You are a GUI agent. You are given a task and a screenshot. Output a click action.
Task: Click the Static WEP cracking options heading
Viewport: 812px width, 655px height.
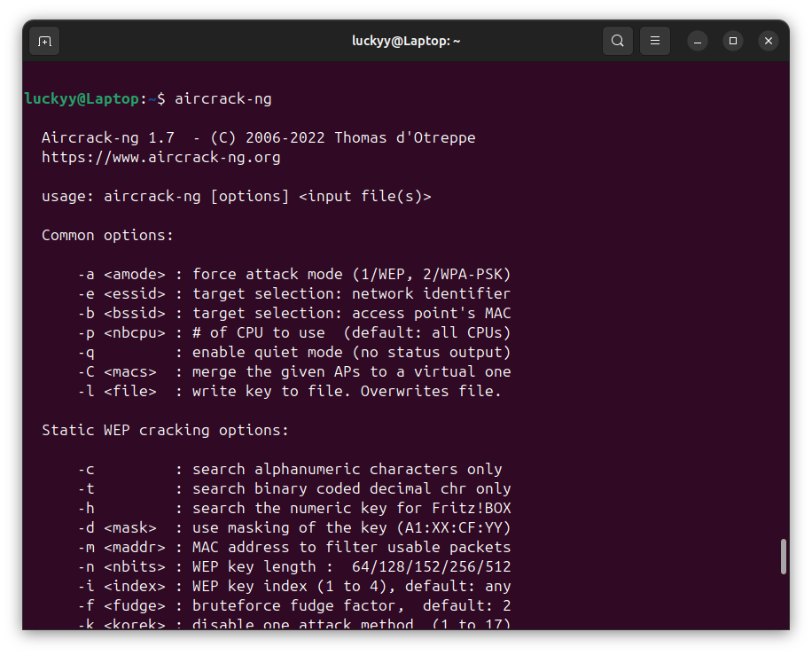(165, 431)
